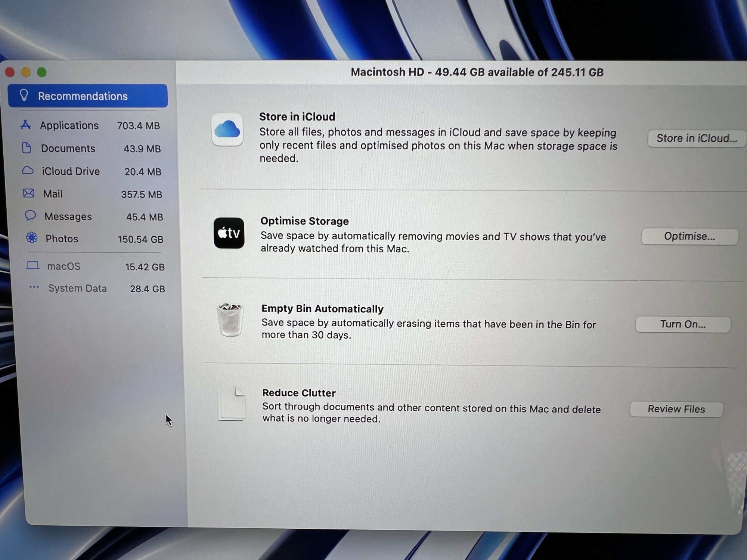Open the Documents category
The height and width of the screenshot is (560, 747).
click(x=68, y=149)
